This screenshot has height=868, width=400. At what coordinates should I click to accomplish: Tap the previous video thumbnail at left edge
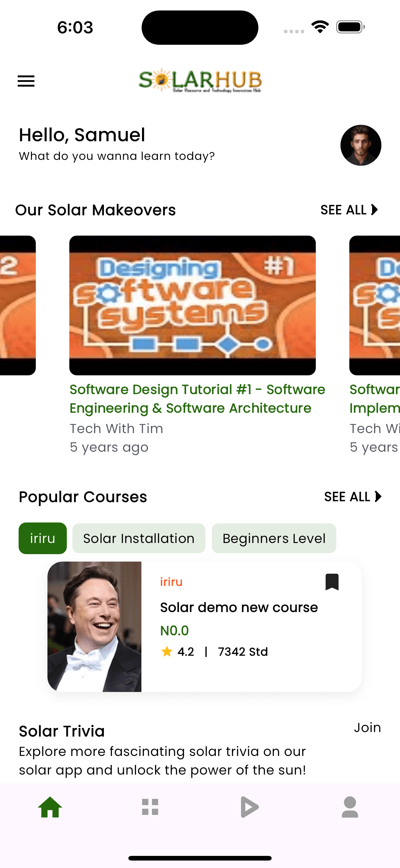pyautogui.click(x=17, y=305)
